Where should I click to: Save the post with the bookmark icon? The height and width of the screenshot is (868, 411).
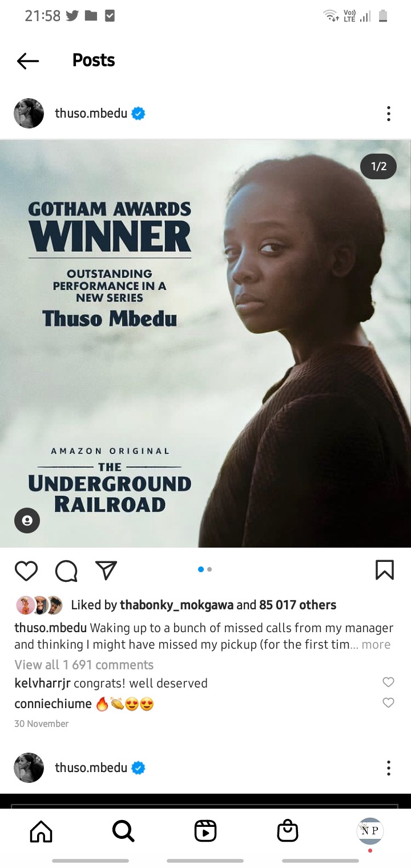pyautogui.click(x=385, y=570)
